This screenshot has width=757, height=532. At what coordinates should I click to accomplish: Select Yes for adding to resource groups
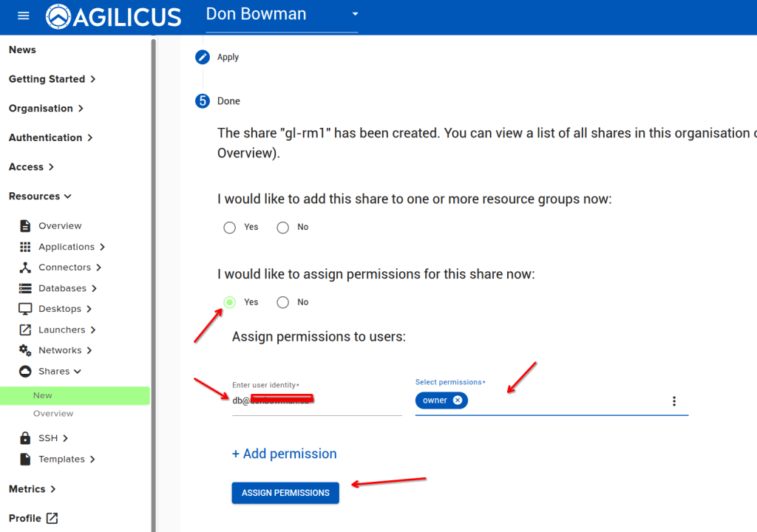(x=230, y=228)
